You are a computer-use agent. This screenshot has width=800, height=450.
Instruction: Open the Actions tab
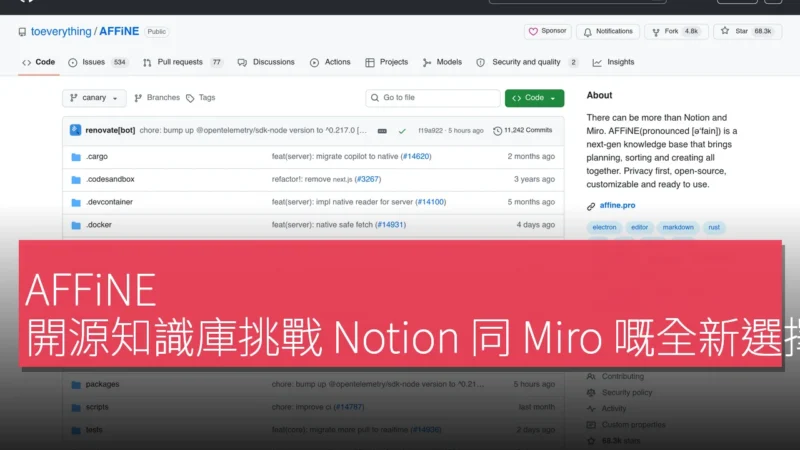(330, 62)
